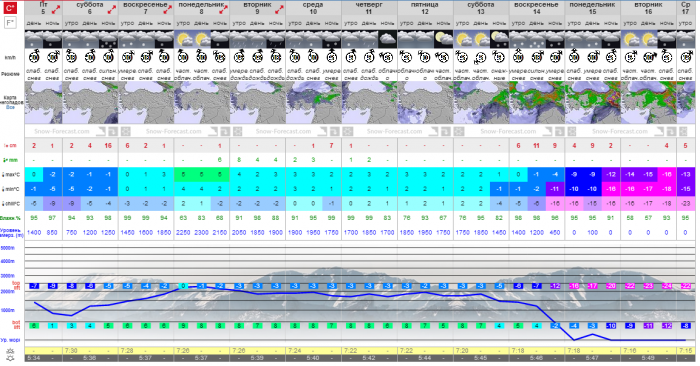The height and width of the screenshot is (366, 700).
Task: Click freezing level value 2300
Action: click(202, 233)
